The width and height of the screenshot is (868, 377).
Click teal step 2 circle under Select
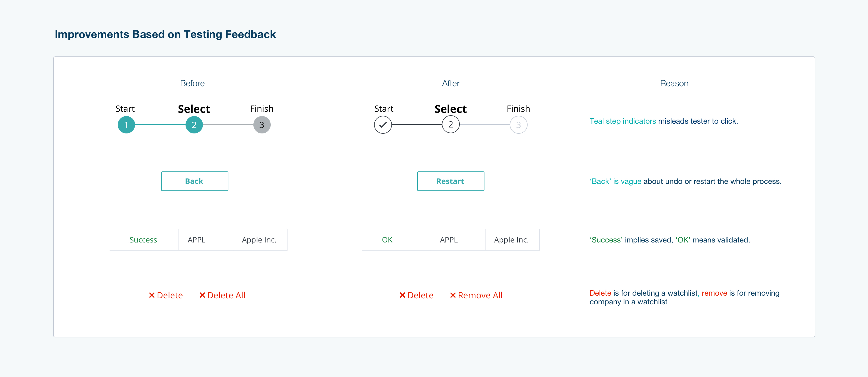[194, 125]
